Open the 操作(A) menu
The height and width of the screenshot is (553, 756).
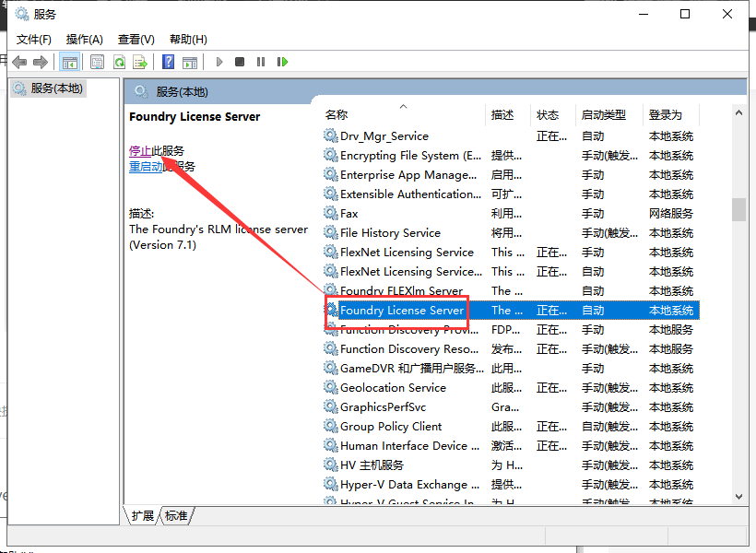[85, 40]
